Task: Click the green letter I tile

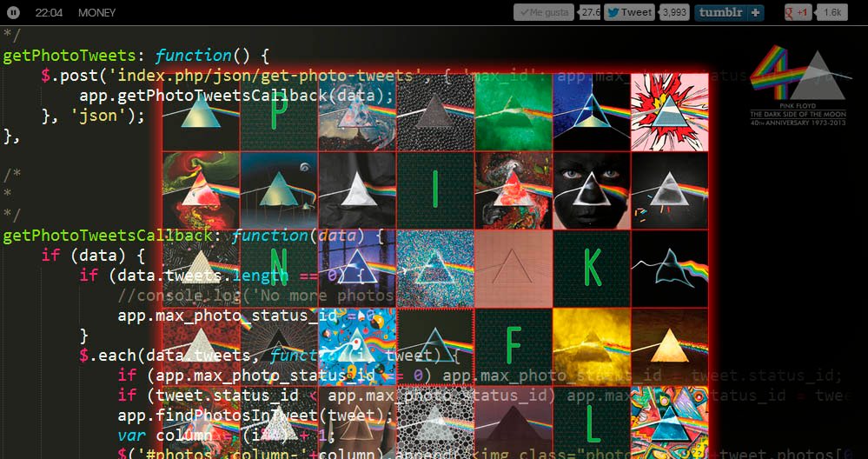Action: pos(435,190)
